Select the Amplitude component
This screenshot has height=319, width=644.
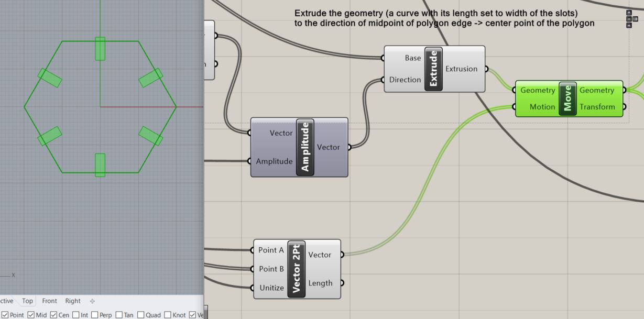(x=305, y=147)
